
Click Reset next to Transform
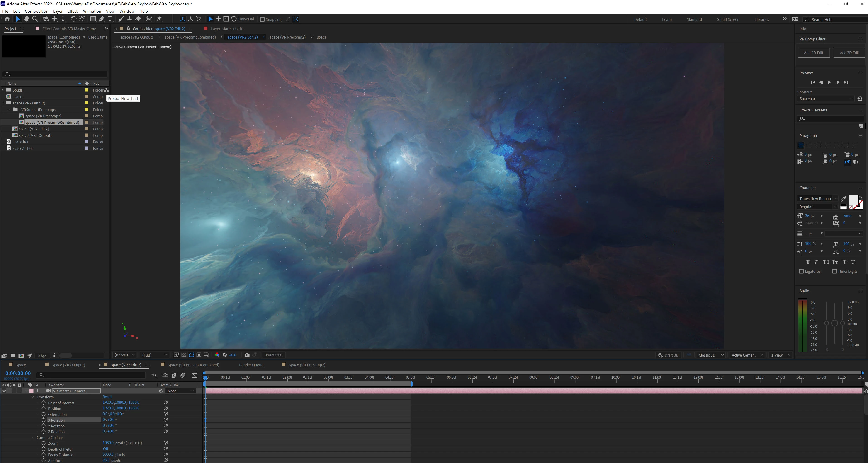[107, 397]
